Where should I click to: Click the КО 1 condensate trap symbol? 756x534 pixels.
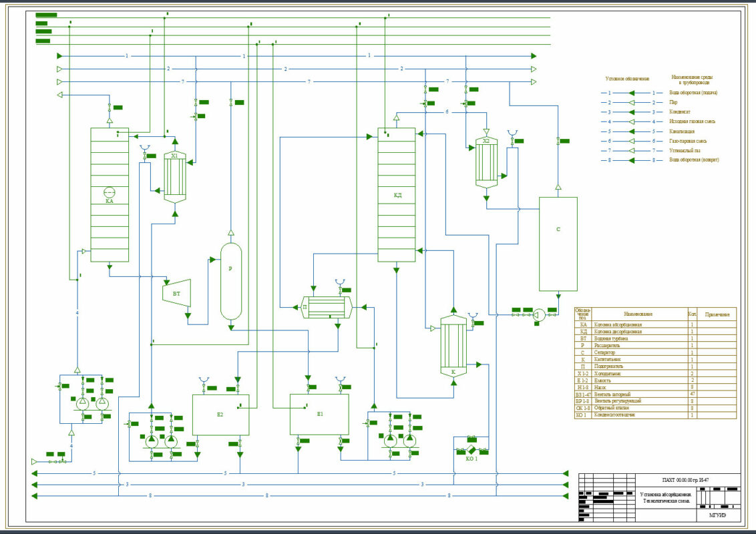(471, 450)
